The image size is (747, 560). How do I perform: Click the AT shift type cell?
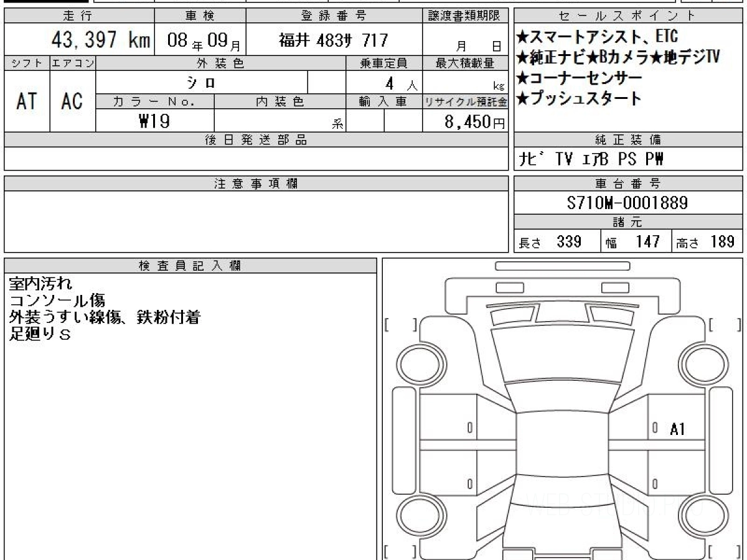coord(27,101)
